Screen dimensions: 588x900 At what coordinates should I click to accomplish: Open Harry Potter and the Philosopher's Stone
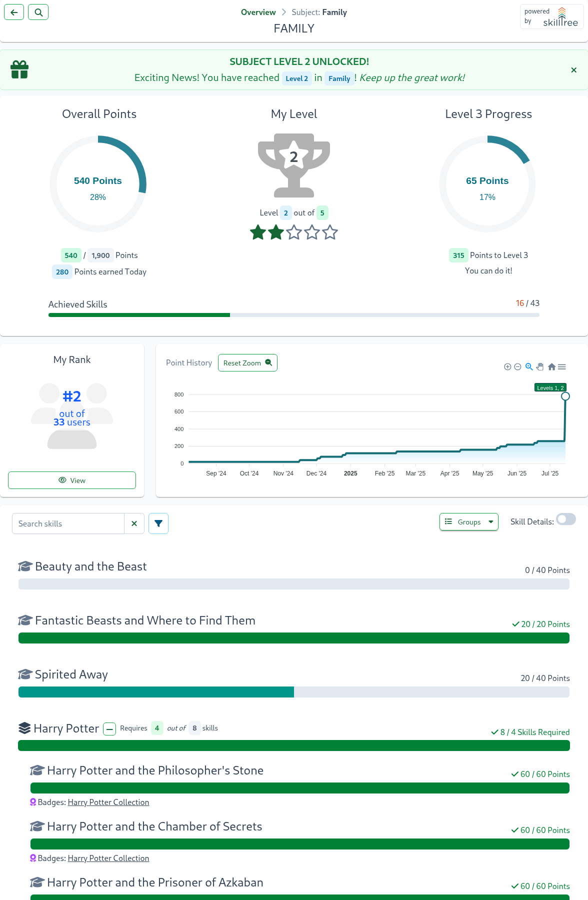click(155, 770)
